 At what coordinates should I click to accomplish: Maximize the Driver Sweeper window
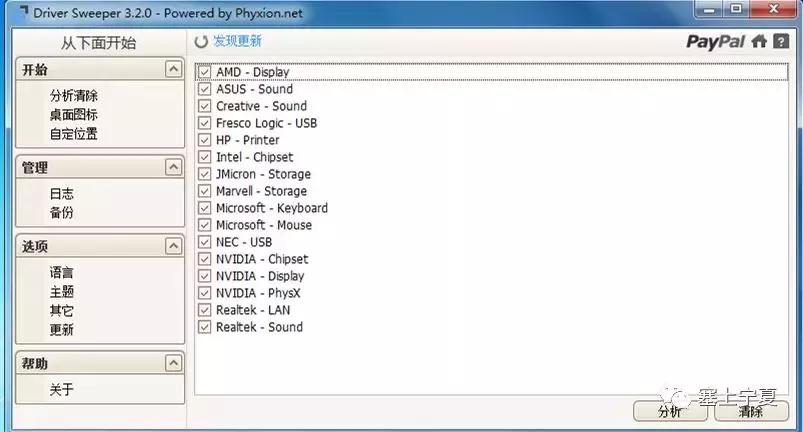pos(736,9)
